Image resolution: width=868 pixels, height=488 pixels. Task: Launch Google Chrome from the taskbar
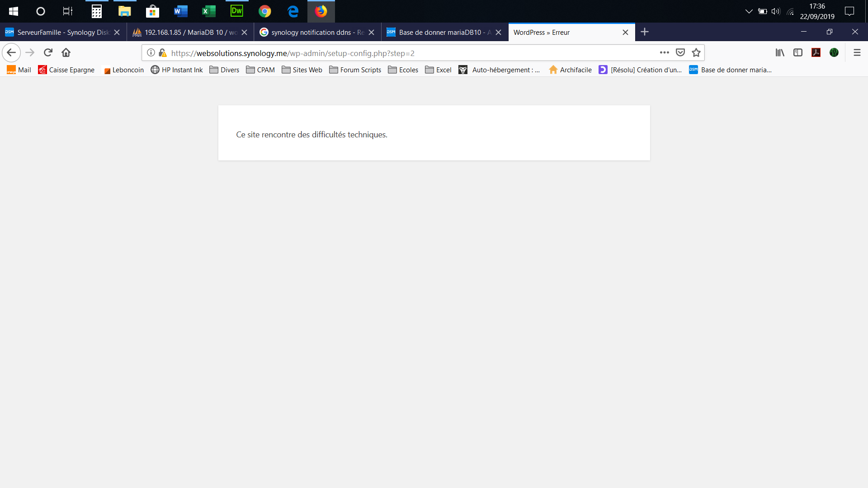pos(265,11)
